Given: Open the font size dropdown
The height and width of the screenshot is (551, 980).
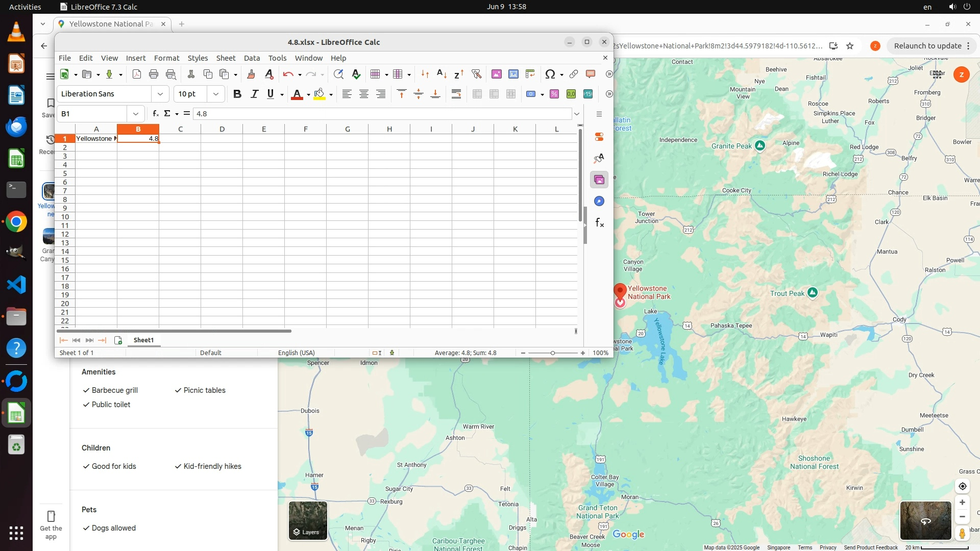Looking at the screenshot, I should point(216,94).
